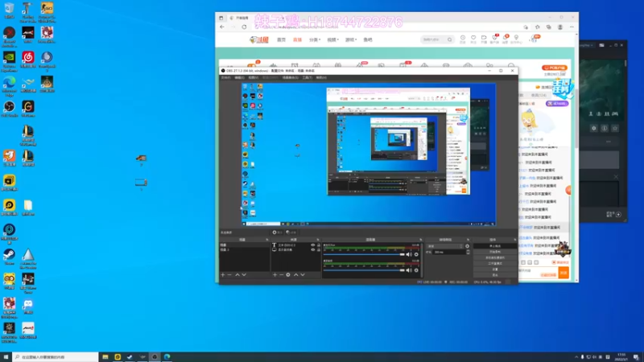Open Microsoft Edge from the taskbar
This screenshot has height=362, width=644.
167,357
